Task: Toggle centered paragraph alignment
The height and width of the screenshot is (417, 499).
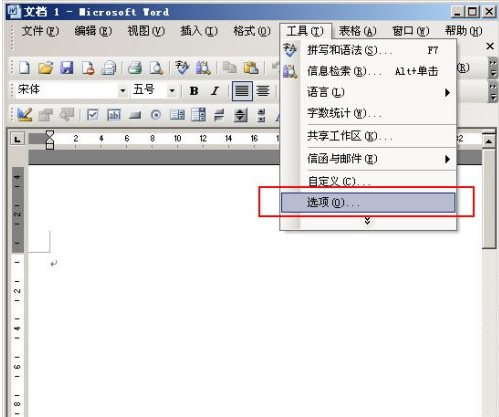Action: pyautogui.click(x=263, y=91)
